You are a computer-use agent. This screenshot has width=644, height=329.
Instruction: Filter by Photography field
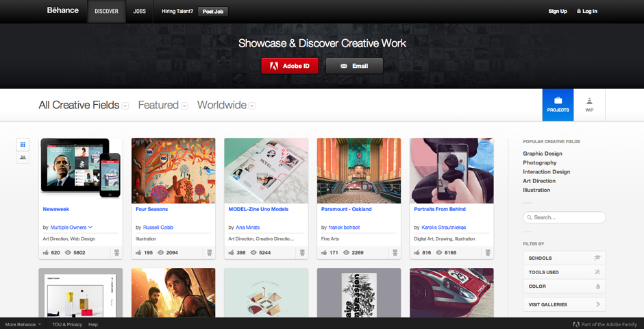540,162
